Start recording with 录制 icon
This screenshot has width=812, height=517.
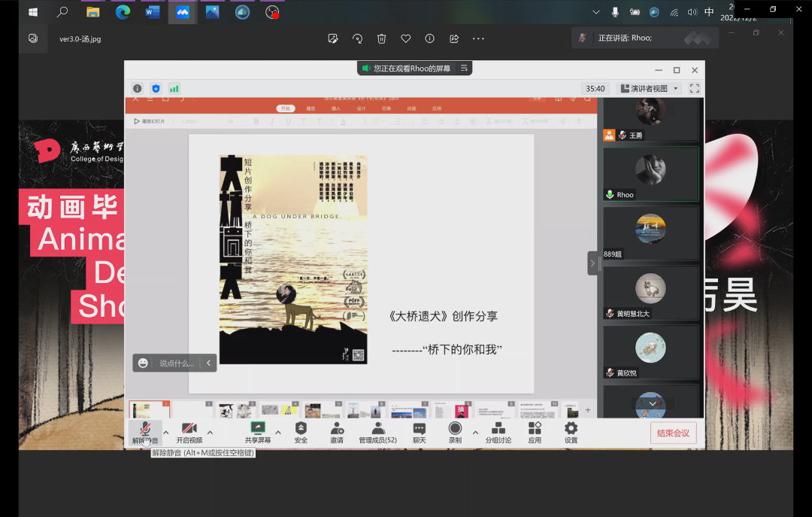[x=455, y=427]
